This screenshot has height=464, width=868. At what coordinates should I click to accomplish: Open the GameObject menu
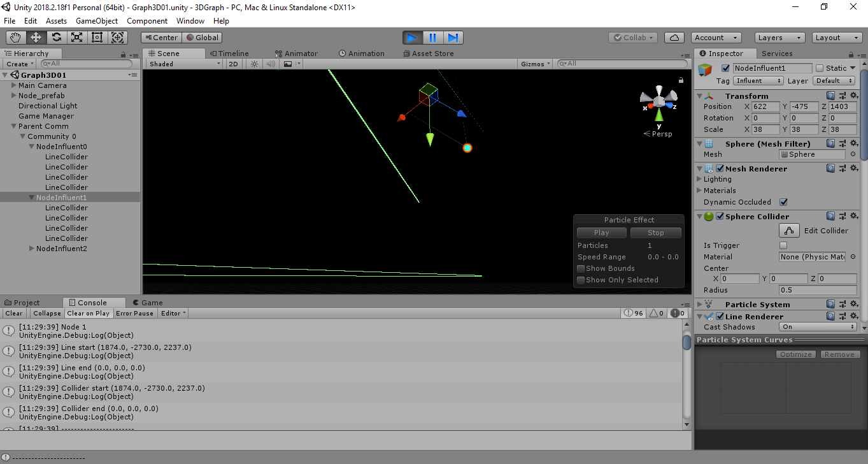pos(97,21)
